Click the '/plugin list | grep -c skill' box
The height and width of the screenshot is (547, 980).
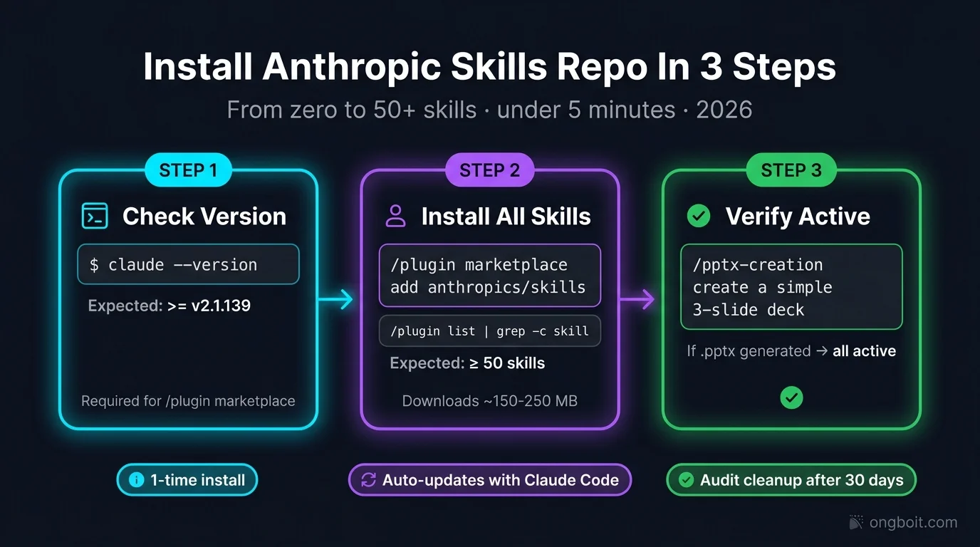tap(489, 330)
